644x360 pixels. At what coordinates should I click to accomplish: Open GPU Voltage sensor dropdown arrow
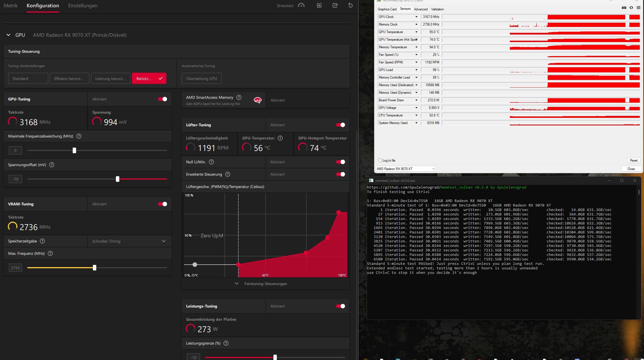coord(416,108)
